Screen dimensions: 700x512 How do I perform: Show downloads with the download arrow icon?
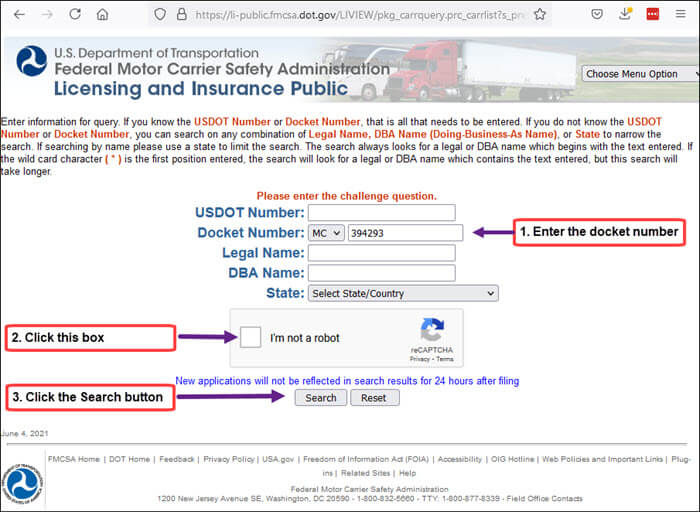click(x=625, y=14)
